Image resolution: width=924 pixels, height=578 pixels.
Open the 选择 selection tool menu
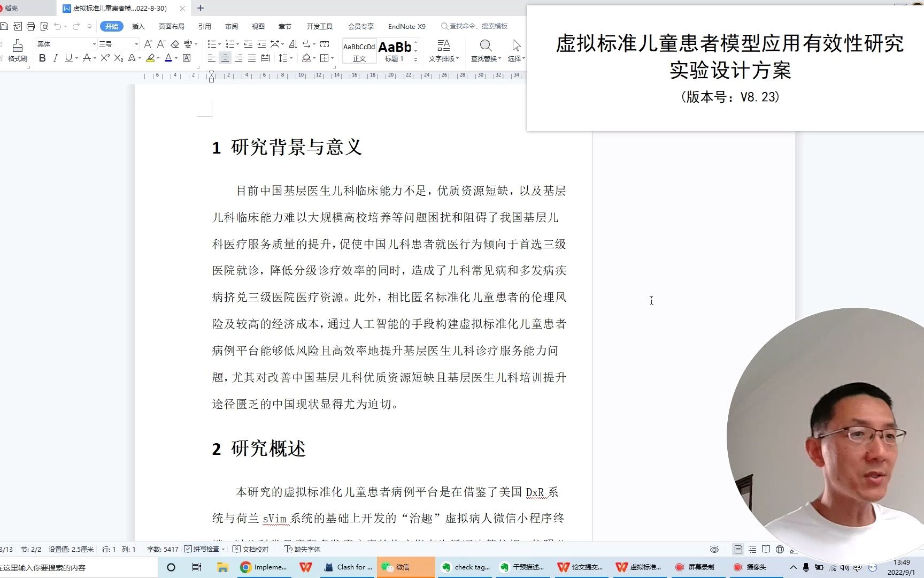[516, 51]
